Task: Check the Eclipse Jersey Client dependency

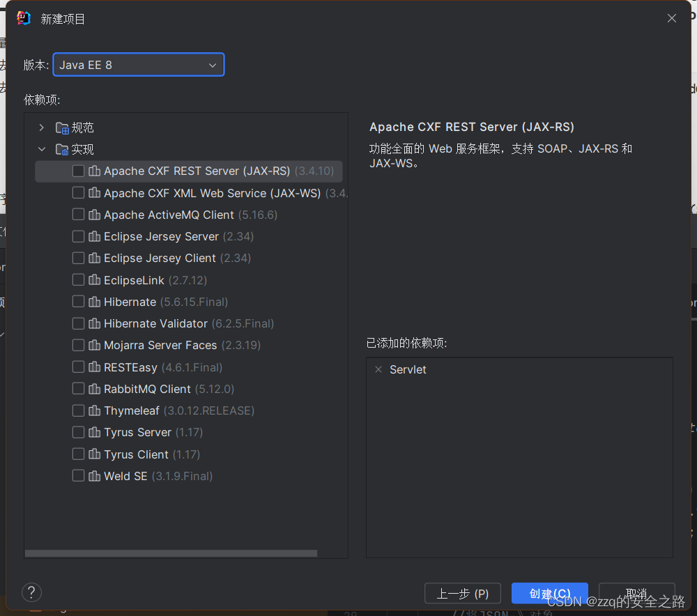Action: pos(78,259)
